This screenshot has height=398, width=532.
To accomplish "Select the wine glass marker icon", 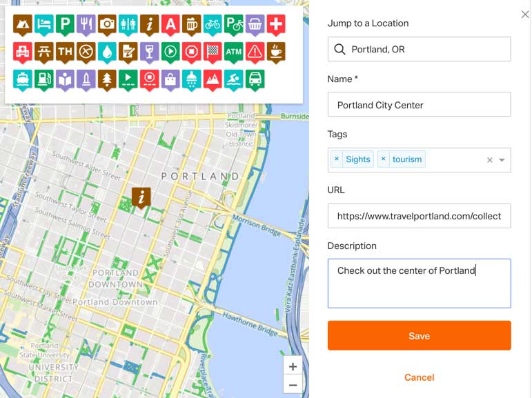I will tap(149, 52).
